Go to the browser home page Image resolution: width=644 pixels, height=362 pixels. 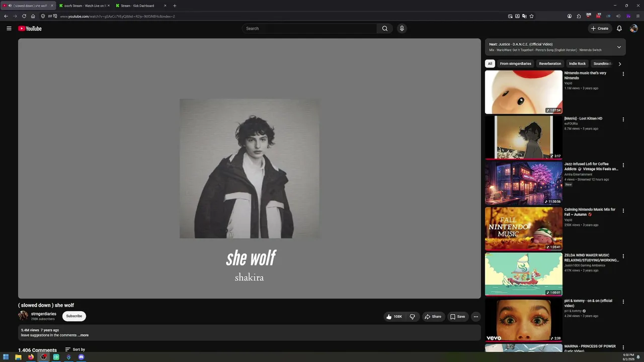coord(33,16)
